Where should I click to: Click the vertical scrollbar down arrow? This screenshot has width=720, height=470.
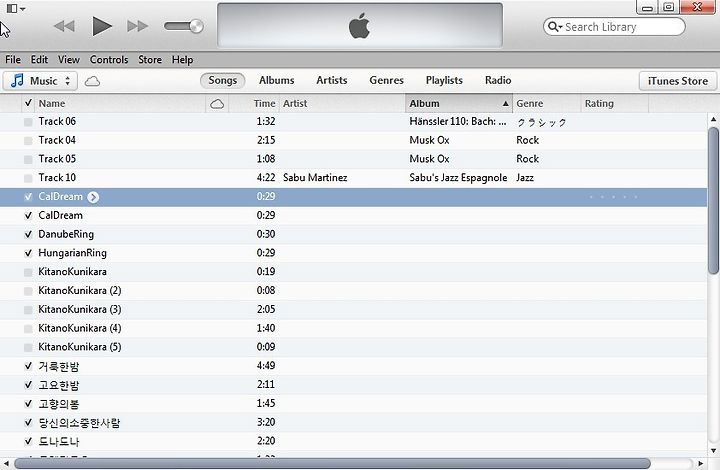coord(713,451)
